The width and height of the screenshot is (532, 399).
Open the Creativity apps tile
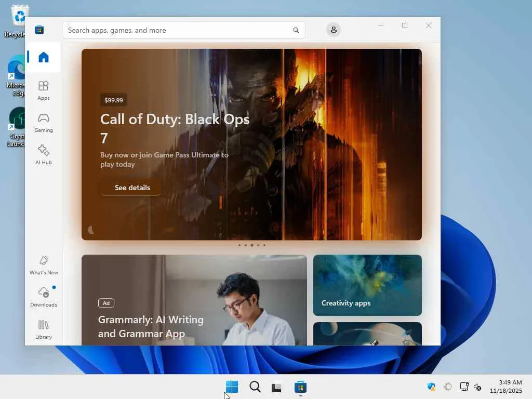(x=367, y=285)
